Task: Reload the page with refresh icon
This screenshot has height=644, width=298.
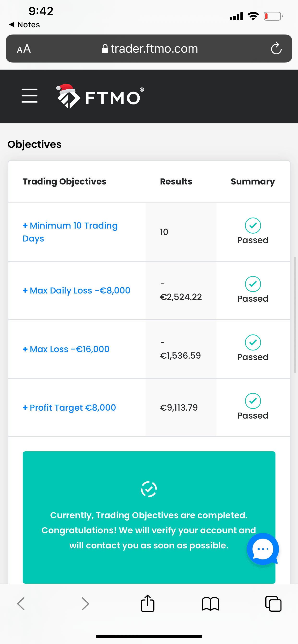Action: (276, 48)
